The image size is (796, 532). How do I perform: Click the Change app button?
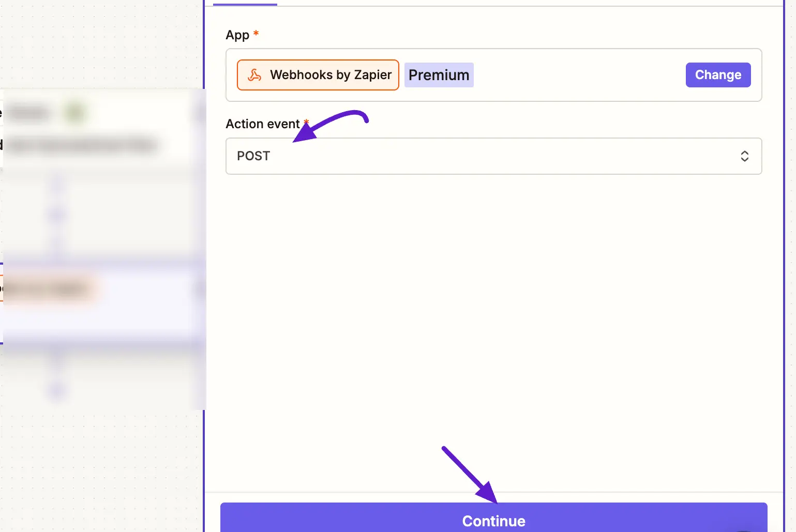point(718,75)
